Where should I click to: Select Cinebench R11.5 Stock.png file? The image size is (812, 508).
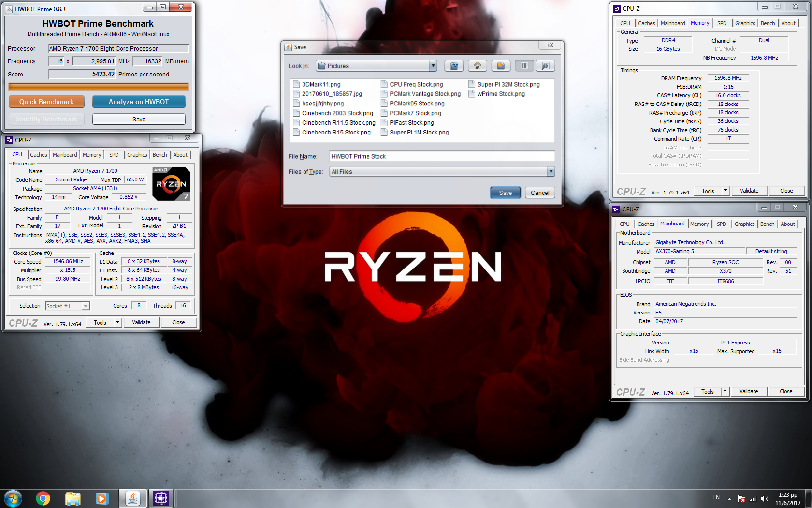pyautogui.click(x=334, y=123)
